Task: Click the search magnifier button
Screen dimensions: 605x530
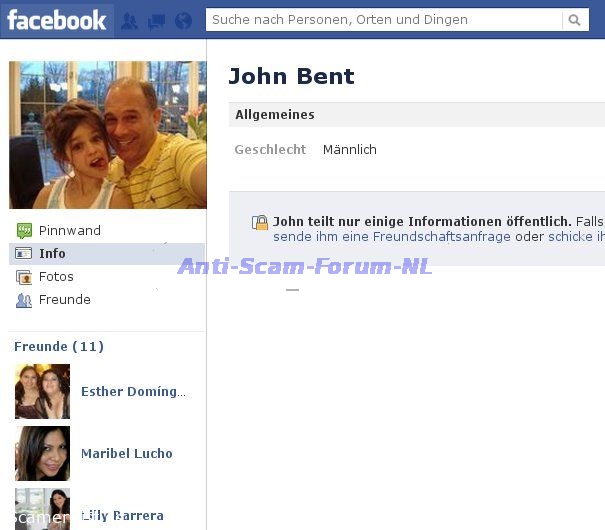Action: (574, 20)
